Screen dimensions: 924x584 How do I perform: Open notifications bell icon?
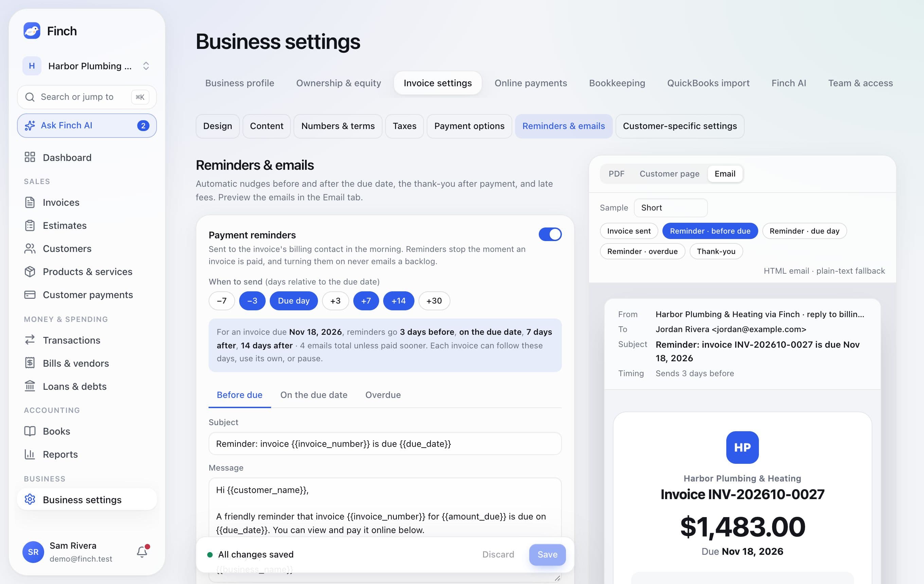(x=142, y=551)
